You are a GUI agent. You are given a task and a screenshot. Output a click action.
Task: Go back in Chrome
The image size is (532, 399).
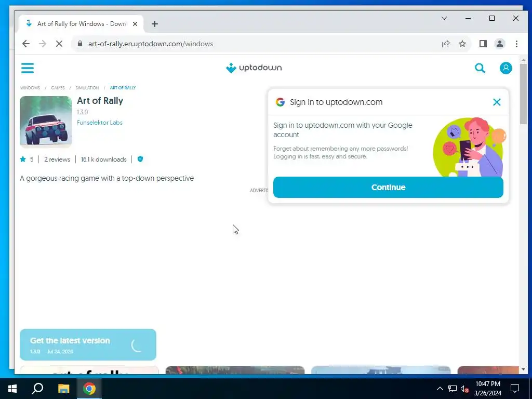click(26, 44)
